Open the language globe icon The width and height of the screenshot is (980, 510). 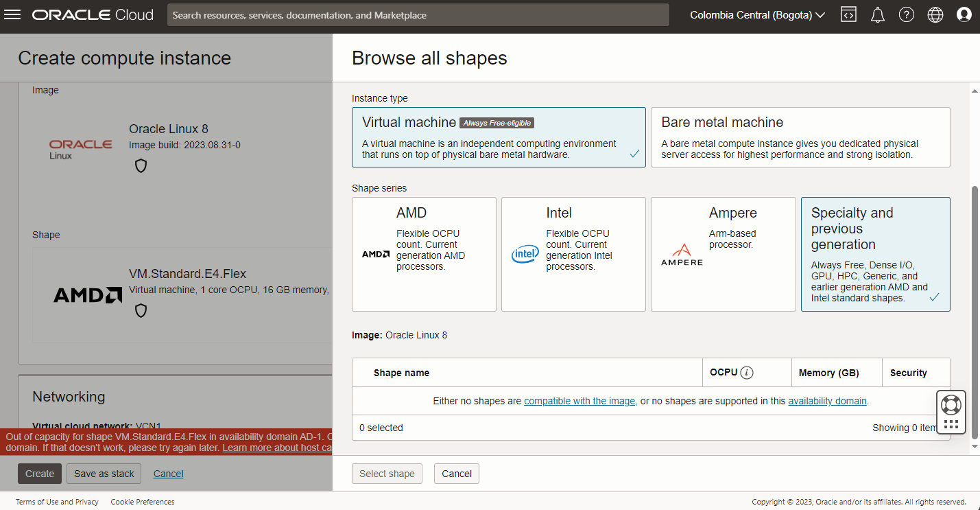[935, 15]
